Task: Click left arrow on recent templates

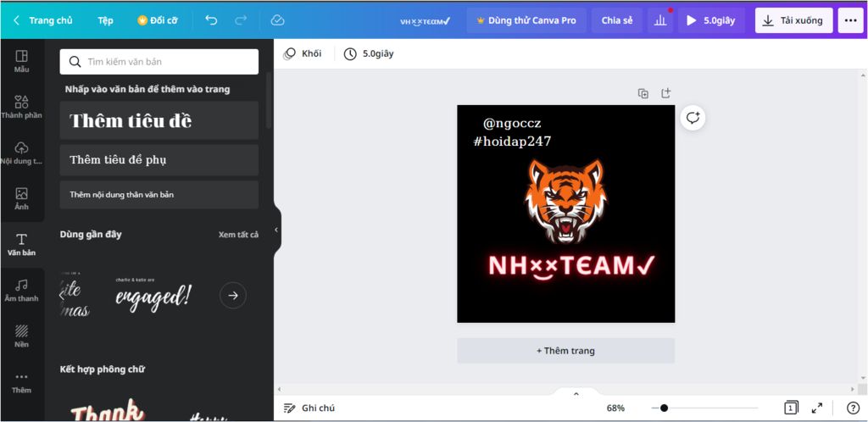Action: [x=62, y=296]
